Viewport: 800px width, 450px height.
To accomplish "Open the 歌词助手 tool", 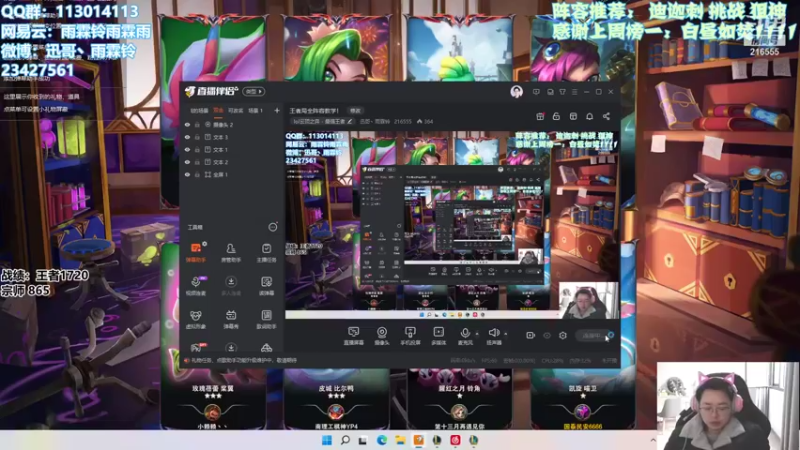I will (266, 319).
